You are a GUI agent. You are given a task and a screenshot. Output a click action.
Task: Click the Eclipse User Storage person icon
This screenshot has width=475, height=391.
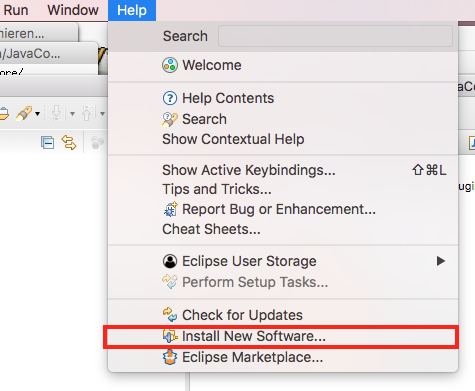pyautogui.click(x=170, y=261)
